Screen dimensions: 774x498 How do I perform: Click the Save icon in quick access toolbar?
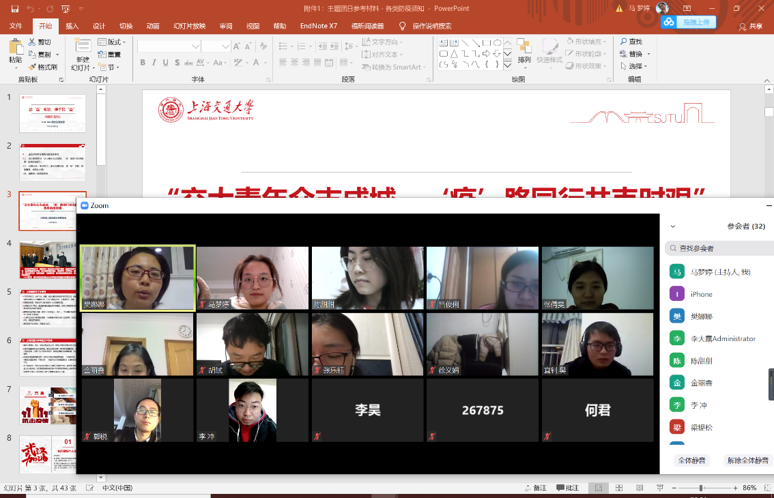click(13, 8)
